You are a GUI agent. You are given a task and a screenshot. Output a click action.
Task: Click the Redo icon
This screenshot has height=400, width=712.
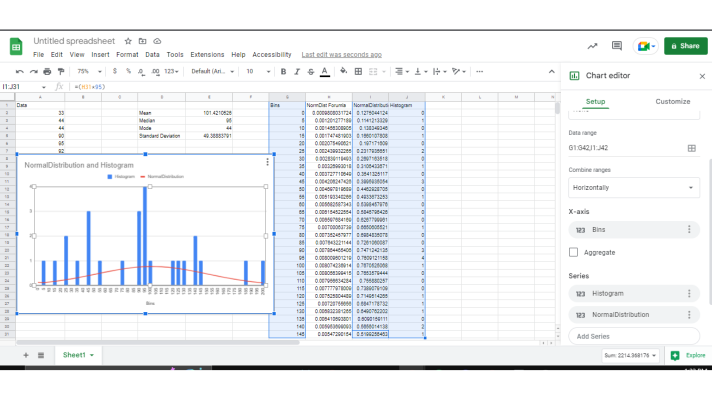34,72
